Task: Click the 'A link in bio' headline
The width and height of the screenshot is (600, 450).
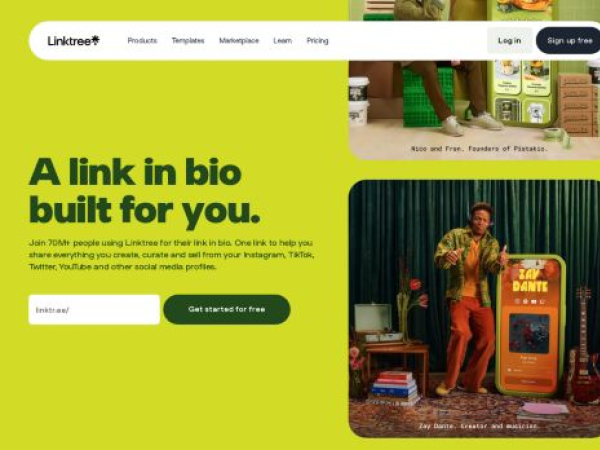Action: [x=135, y=172]
